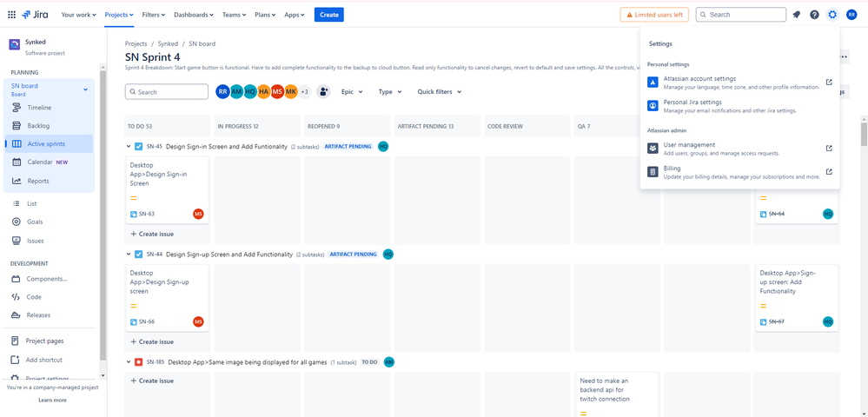Click Create issue under SN-45
Image resolution: width=868 pixels, height=417 pixels.
152,235
